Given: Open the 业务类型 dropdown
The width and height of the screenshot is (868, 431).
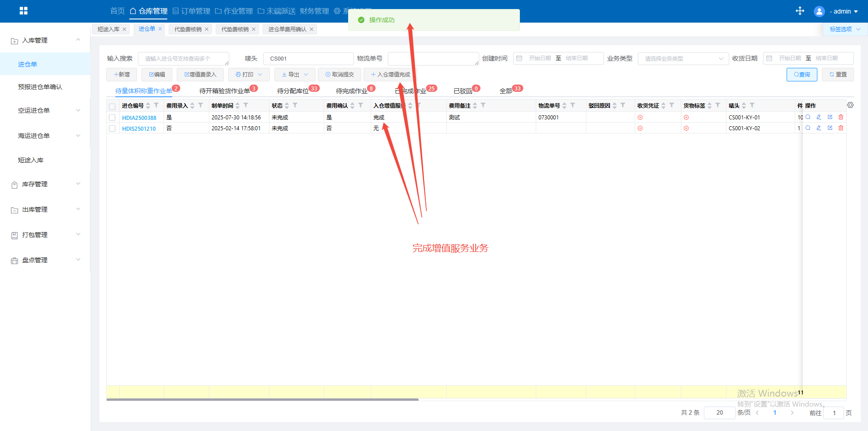Looking at the screenshot, I should (x=683, y=59).
